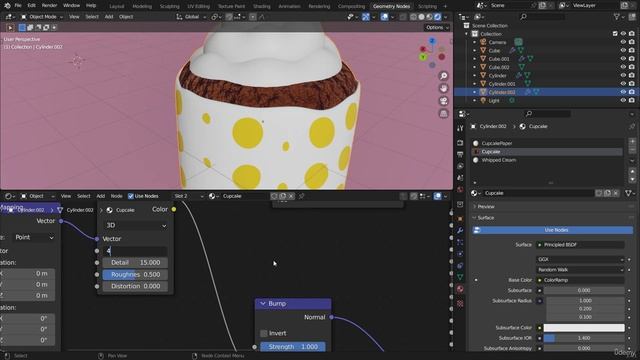Open the Material properties tab icon
The image size is (640, 360).
[x=460, y=289]
